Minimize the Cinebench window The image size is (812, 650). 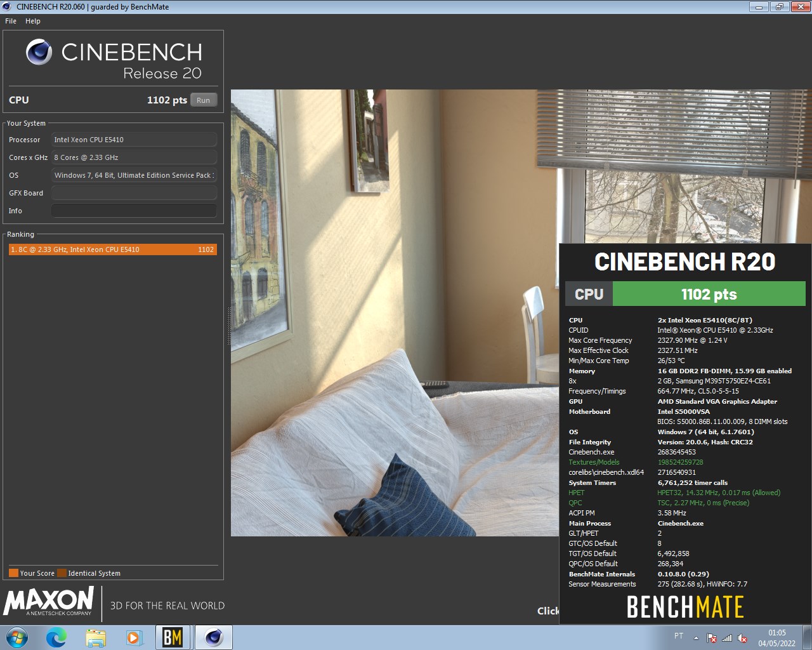click(x=759, y=7)
